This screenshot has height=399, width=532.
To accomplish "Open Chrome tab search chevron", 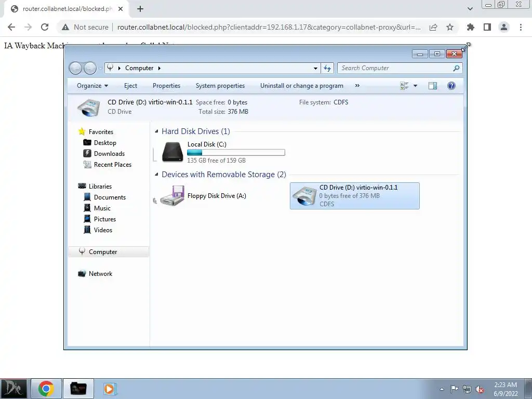I will (470, 9).
